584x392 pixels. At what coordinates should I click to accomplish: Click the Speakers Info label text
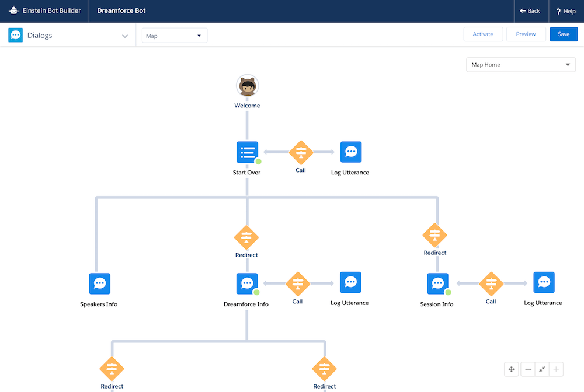coord(99,304)
